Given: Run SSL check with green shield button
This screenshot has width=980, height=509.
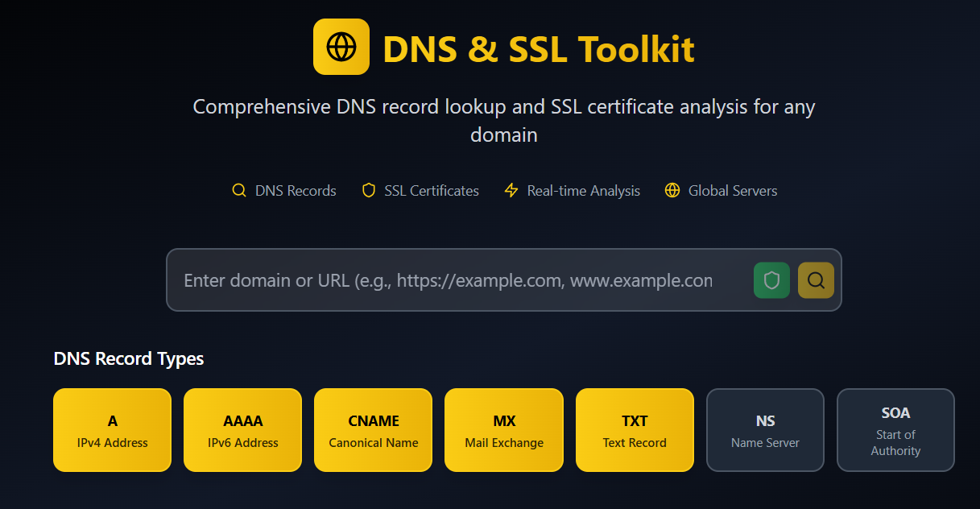Looking at the screenshot, I should tap(771, 280).
